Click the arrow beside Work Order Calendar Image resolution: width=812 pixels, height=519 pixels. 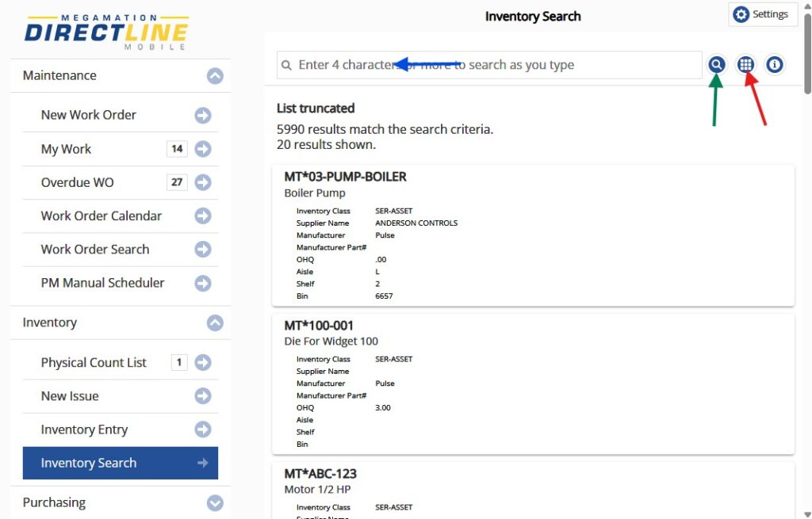pos(203,216)
